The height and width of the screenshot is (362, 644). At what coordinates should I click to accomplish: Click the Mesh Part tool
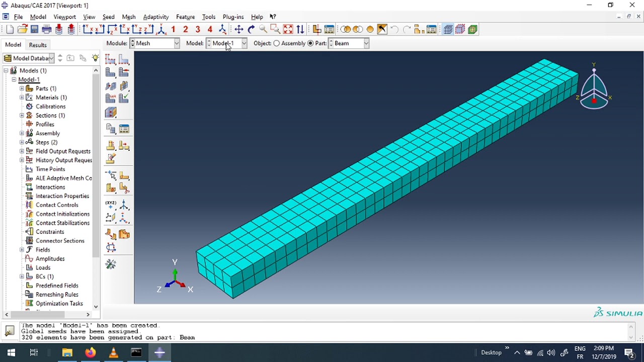pos(111,73)
